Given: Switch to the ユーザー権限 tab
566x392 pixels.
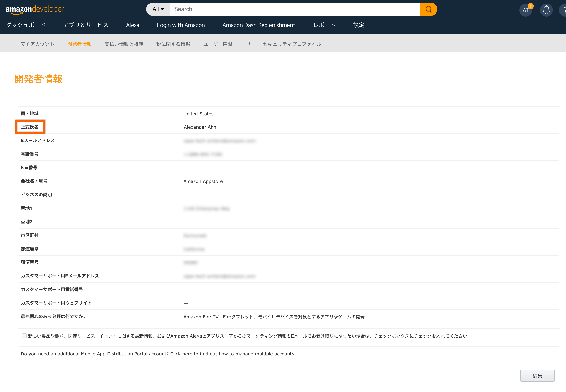Looking at the screenshot, I should point(218,44).
